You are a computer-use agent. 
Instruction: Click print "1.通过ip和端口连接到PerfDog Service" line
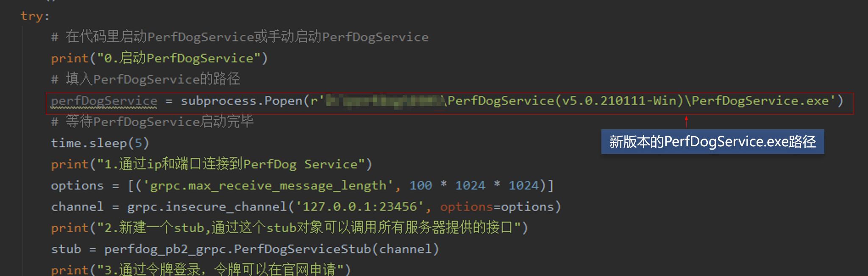(x=211, y=164)
